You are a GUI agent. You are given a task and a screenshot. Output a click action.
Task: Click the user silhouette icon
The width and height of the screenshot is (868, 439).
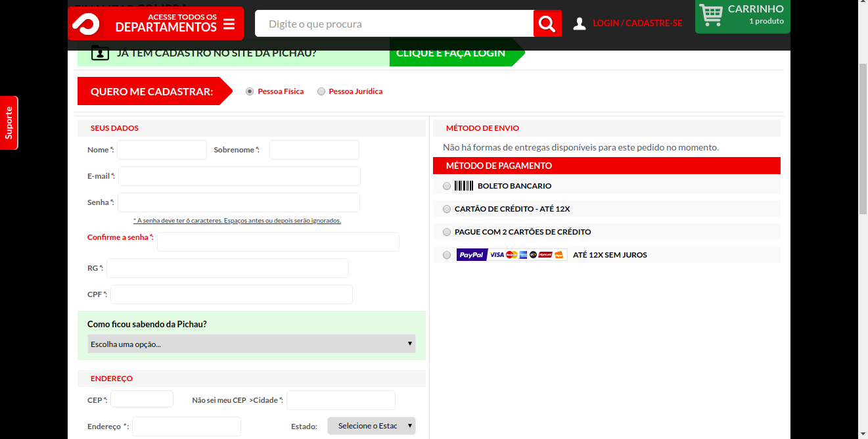579,24
